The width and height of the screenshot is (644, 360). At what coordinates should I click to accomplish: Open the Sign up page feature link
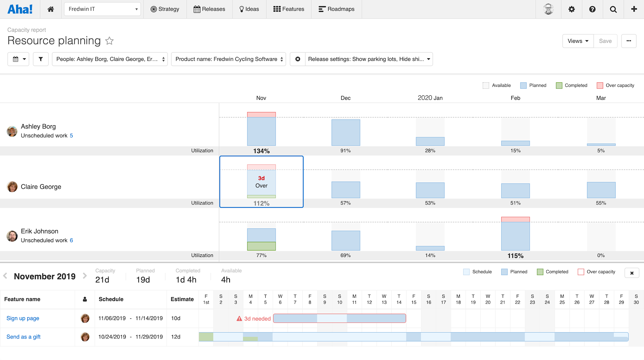pos(23,318)
